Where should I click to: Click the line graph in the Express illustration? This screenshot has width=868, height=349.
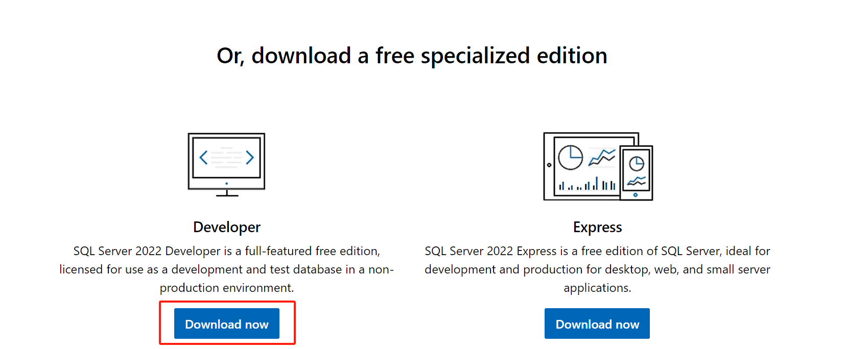pyautogui.click(x=602, y=156)
